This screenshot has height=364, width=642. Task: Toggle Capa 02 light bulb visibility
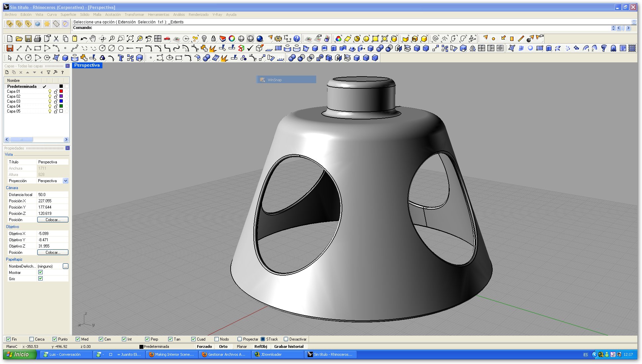50,96
